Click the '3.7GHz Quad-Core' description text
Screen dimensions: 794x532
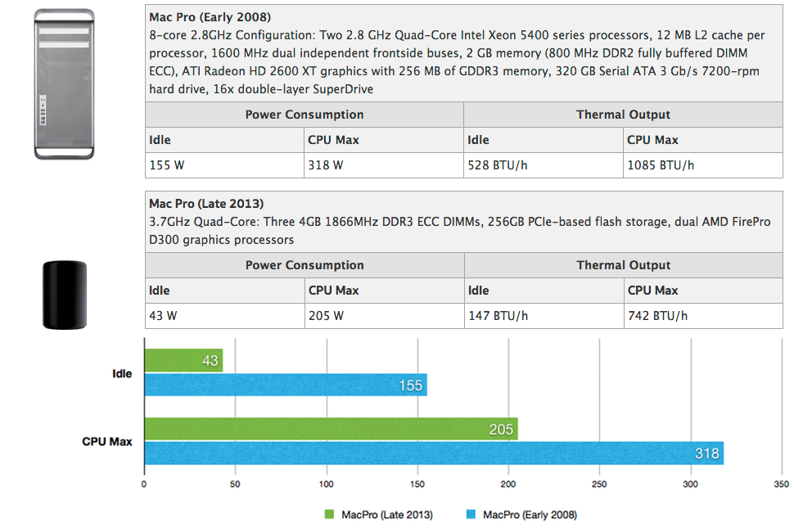point(459,230)
